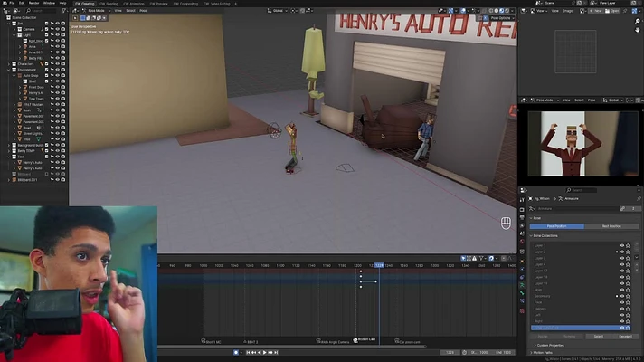Open the Global transform orientation dropdown
Screen dimensions: 644x362
(x=278, y=10)
